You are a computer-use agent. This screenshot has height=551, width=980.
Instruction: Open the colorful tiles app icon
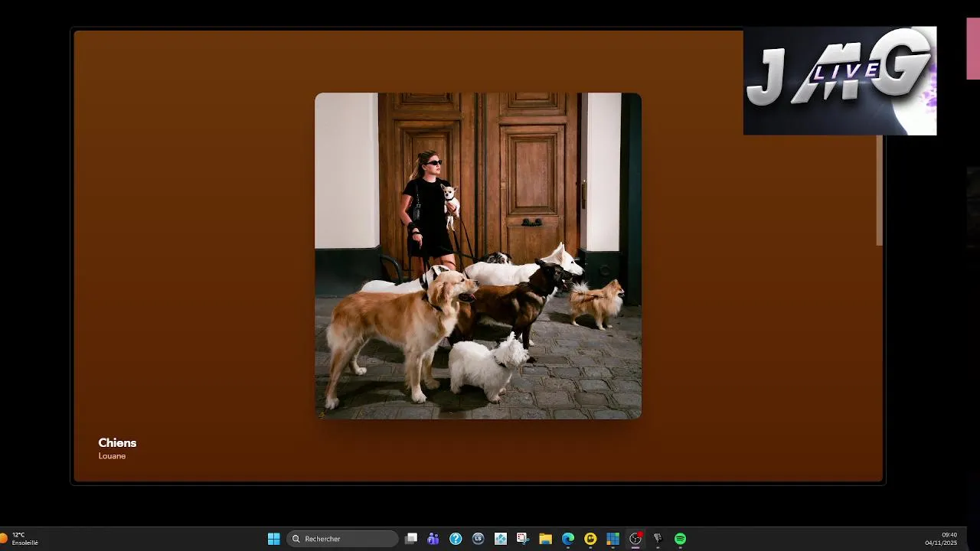612,539
